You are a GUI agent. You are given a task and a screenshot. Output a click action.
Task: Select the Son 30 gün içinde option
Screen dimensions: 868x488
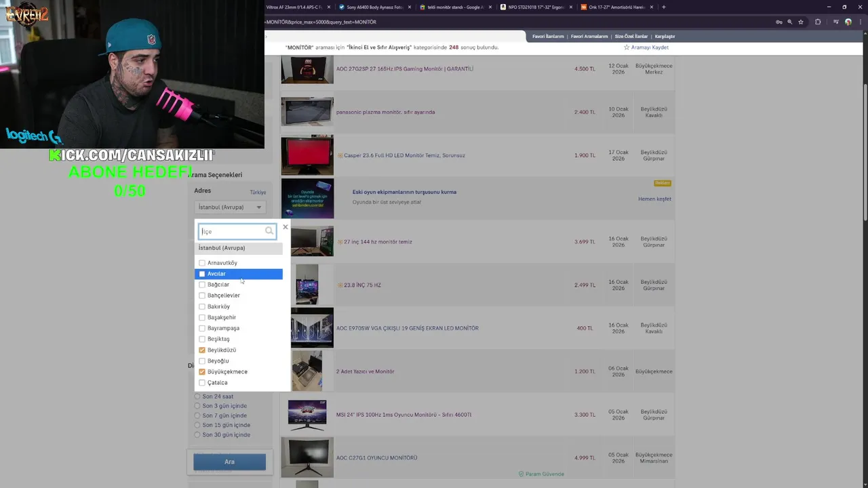click(x=197, y=434)
